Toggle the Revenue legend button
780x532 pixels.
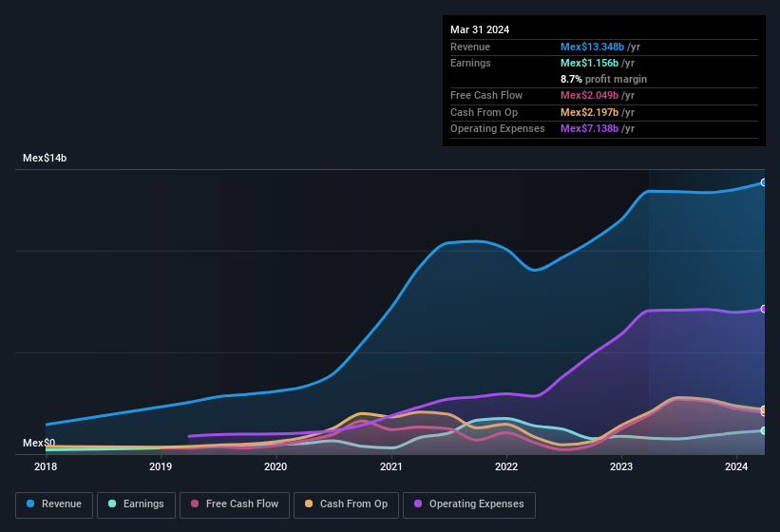click(x=54, y=504)
